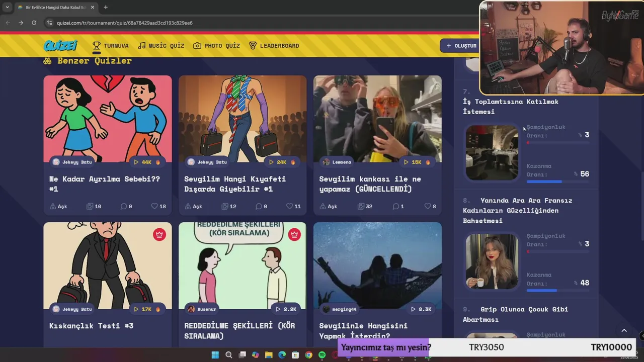Select the 'Bir Evlilikte Hangisi Daha Kabul' tab
Viewport: 644px width, 362px height.
tap(55, 7)
